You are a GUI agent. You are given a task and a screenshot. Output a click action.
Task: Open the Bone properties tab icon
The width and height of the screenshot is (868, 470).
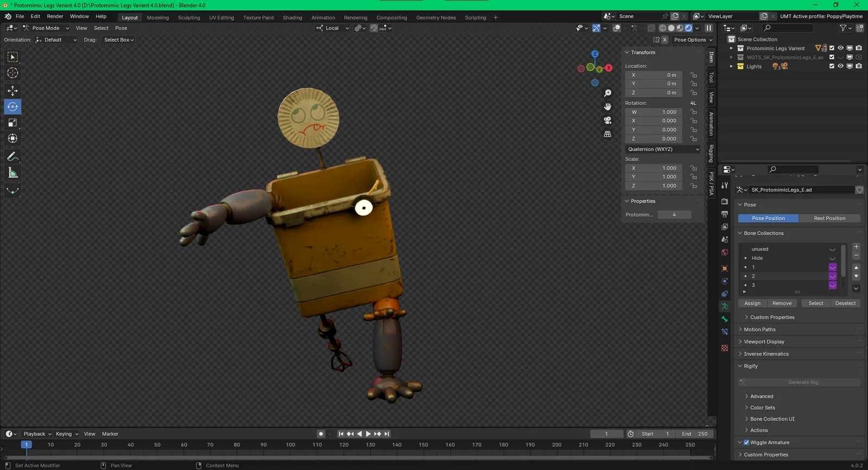point(725,319)
